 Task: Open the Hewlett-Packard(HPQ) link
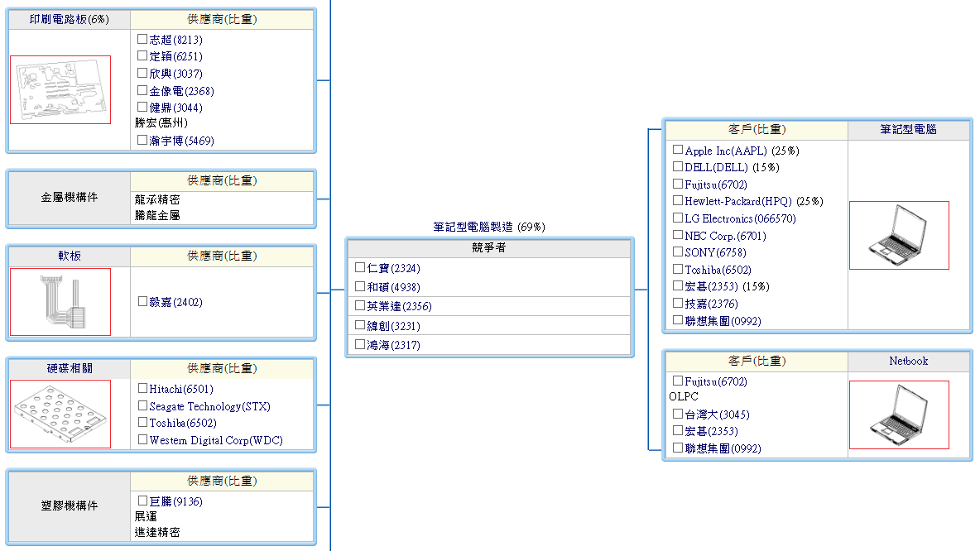pos(738,201)
